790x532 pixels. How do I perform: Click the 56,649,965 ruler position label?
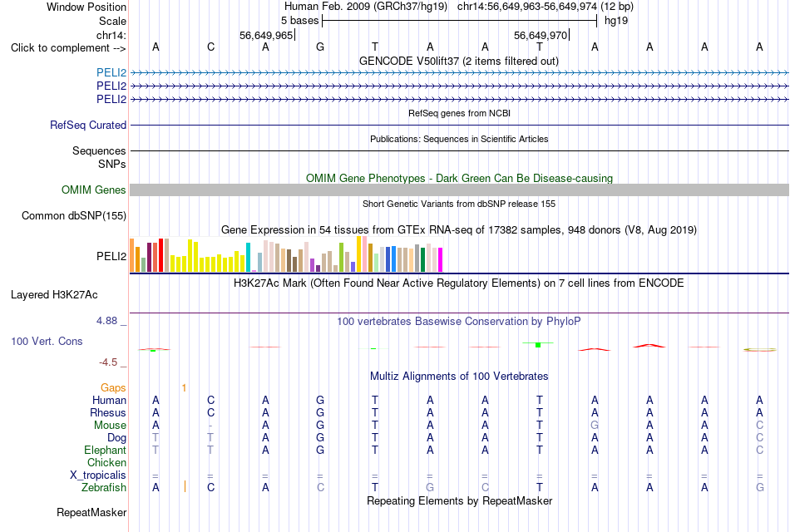click(x=266, y=35)
